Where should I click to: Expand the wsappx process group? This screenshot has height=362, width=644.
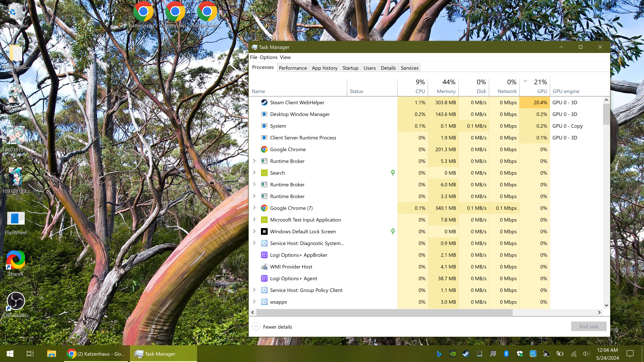(254, 301)
